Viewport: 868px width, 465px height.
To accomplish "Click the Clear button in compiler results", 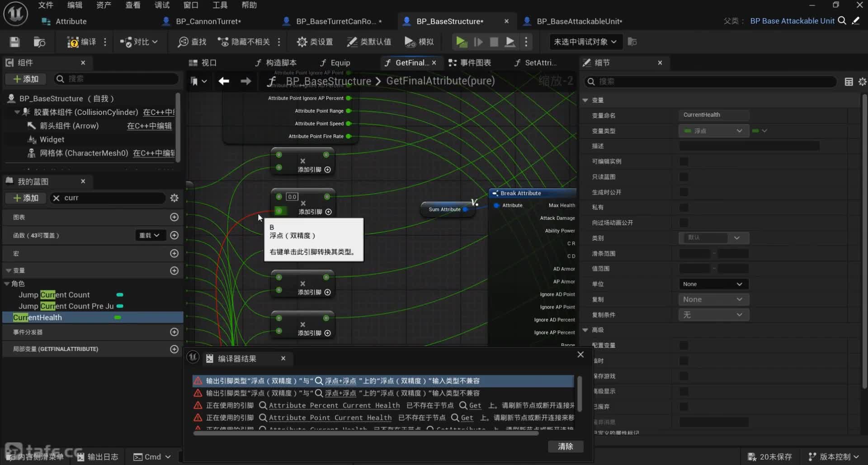I will [565, 446].
